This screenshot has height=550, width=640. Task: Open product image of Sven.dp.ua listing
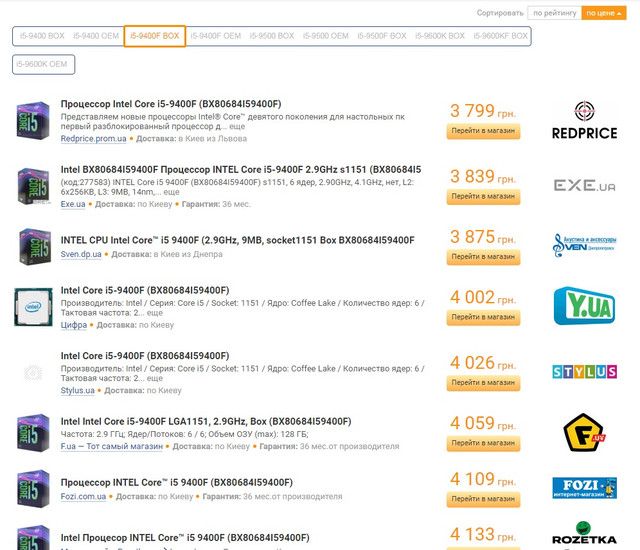click(35, 247)
